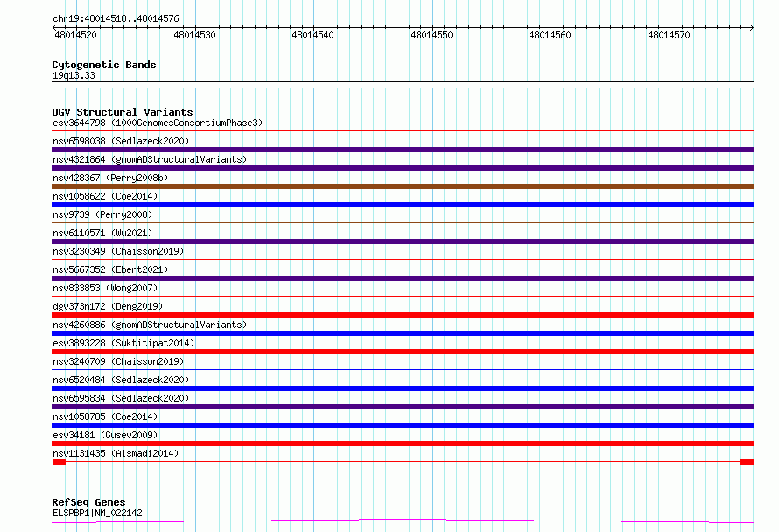Open the esv3893228 Suktitipat2014 variant label
Image resolution: width=779 pixels, height=532 pixels.
123,343
